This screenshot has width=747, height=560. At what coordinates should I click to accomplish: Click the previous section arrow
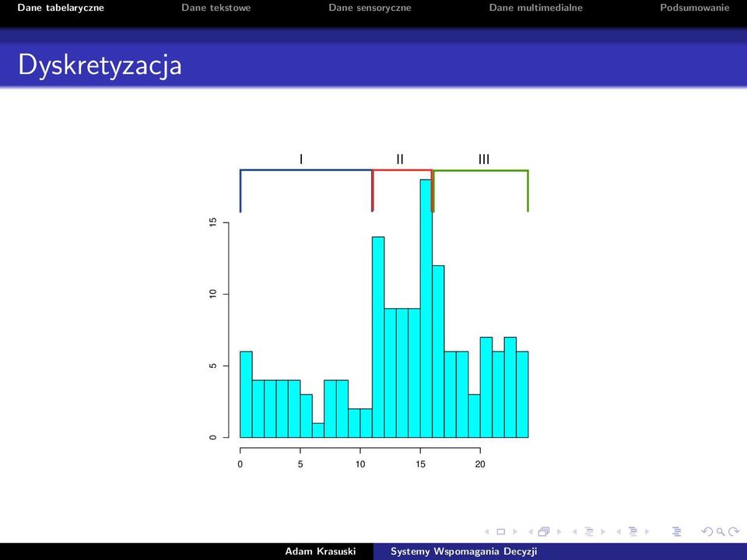pos(619,531)
